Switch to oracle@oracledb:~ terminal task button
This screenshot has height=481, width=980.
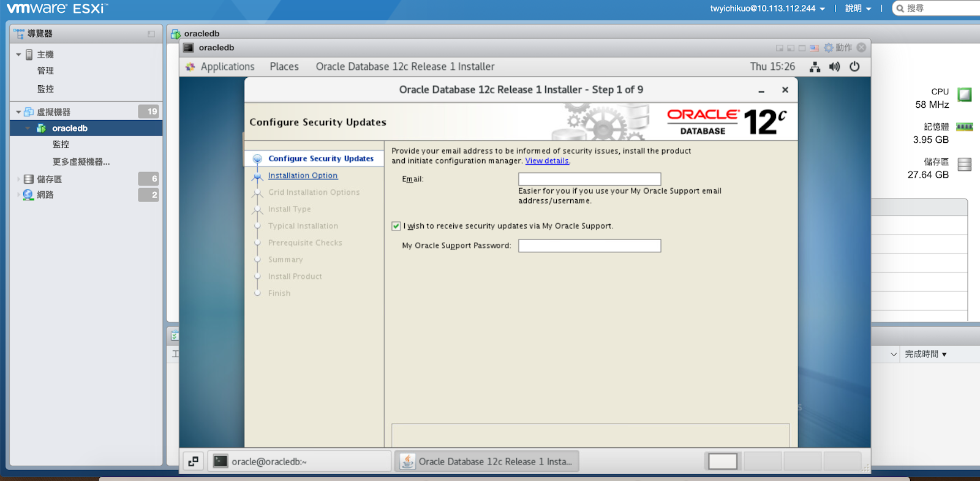[299, 461]
